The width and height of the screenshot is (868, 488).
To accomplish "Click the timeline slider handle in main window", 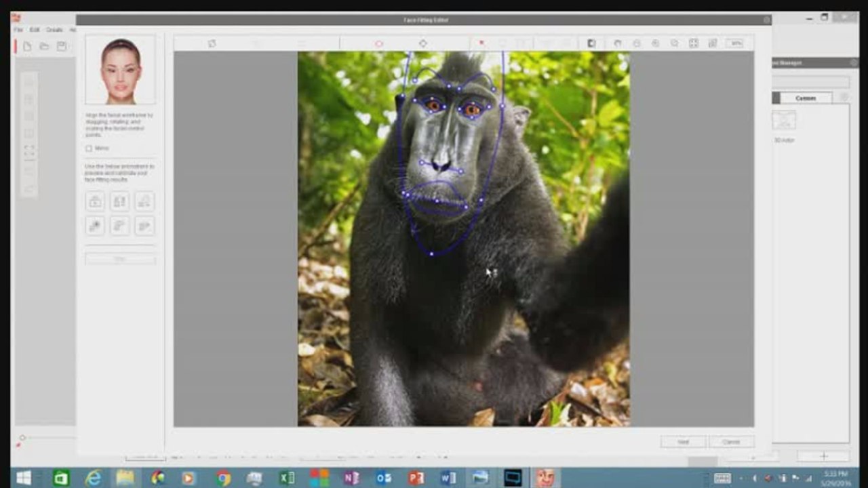I will [22, 438].
